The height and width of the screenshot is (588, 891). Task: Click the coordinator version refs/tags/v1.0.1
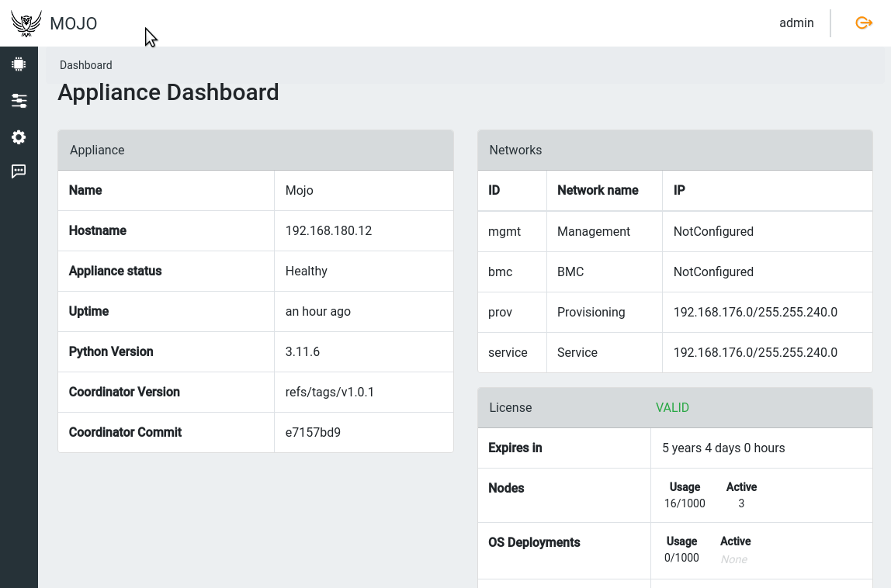(x=330, y=393)
